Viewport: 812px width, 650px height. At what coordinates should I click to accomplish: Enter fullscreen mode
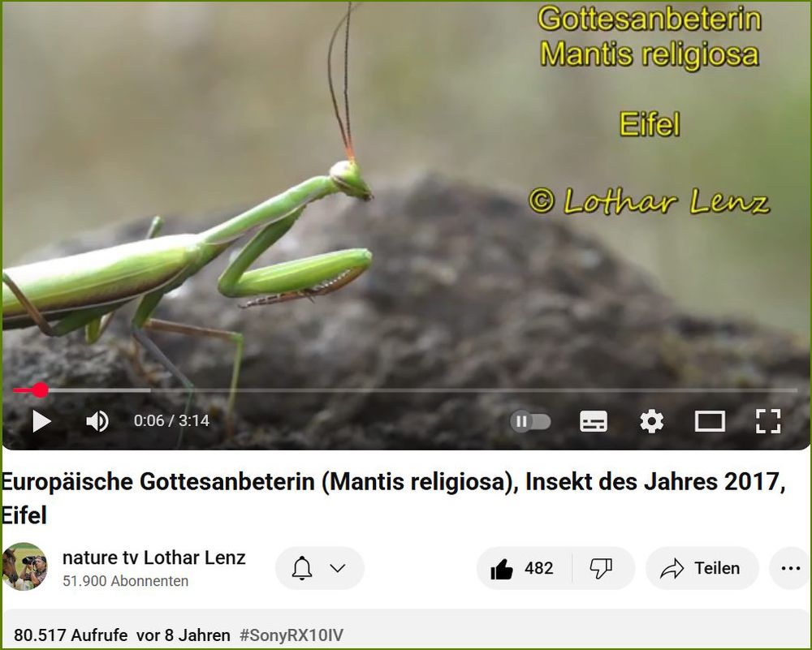(767, 421)
